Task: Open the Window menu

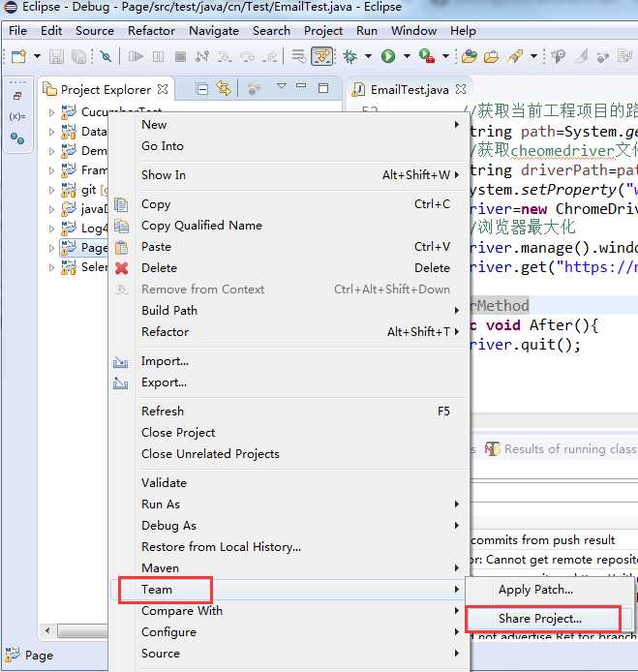Action: pyautogui.click(x=413, y=31)
